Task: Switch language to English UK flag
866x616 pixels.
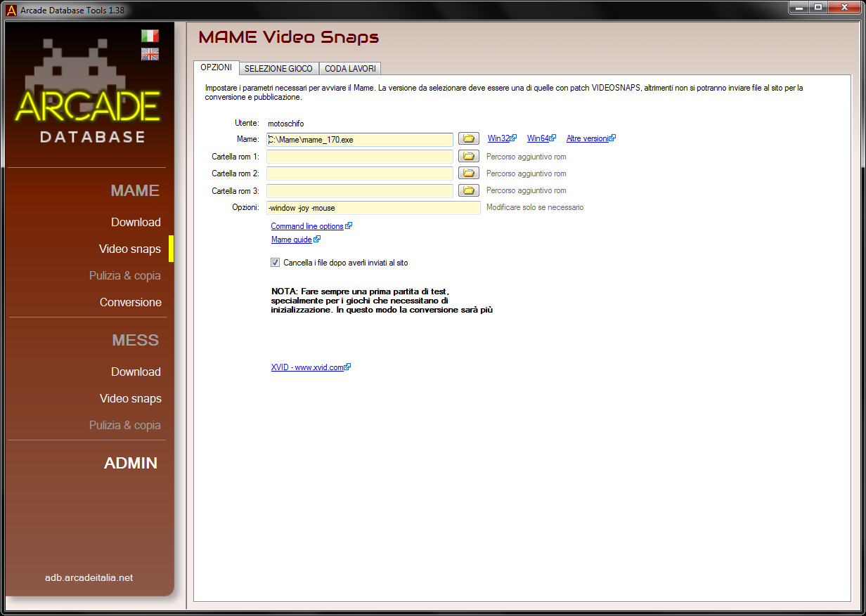Action: [150, 54]
